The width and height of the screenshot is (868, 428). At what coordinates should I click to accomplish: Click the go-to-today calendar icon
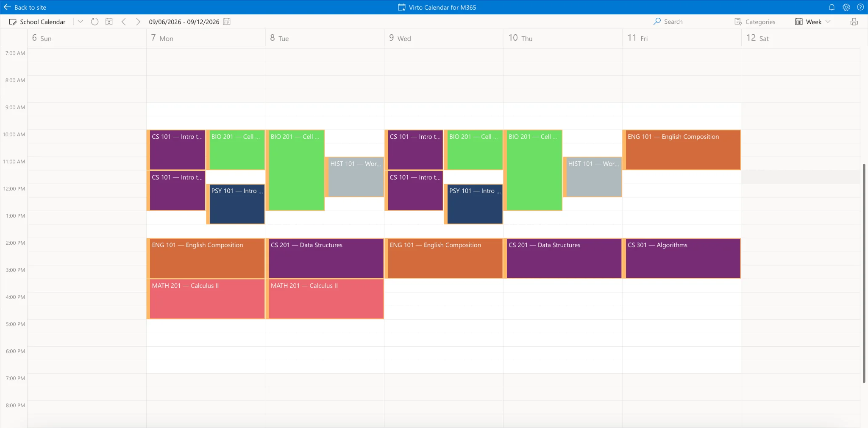point(109,22)
